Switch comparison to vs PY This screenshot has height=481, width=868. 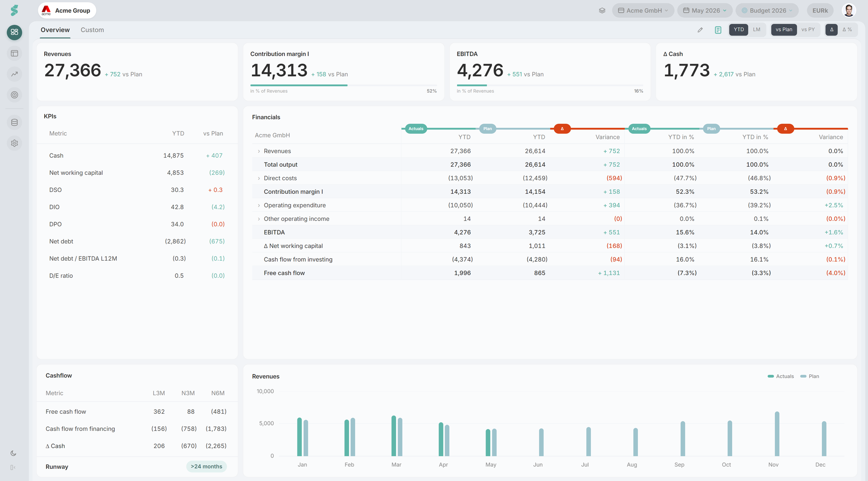click(x=808, y=30)
